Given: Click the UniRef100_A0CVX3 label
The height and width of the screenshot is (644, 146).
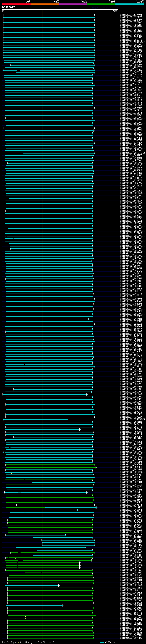Looking at the screenshot, I should point(131,530).
